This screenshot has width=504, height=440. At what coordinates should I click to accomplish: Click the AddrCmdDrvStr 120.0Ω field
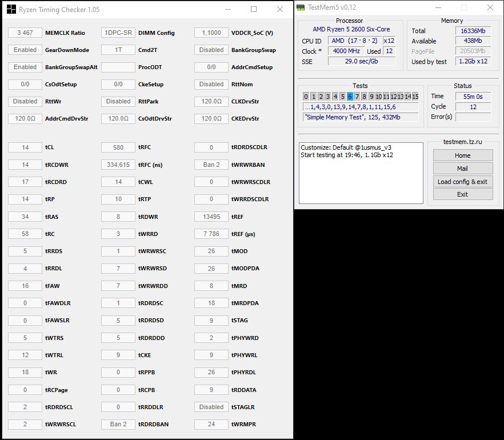25,118
